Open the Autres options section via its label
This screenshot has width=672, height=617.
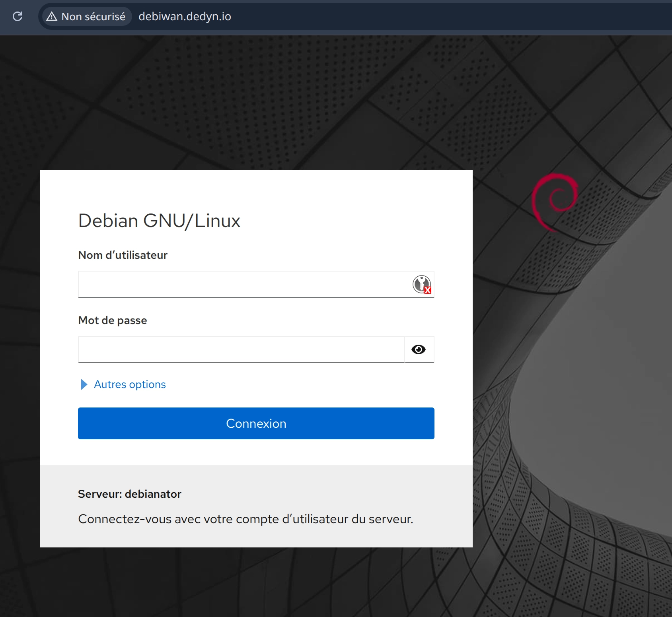click(130, 384)
